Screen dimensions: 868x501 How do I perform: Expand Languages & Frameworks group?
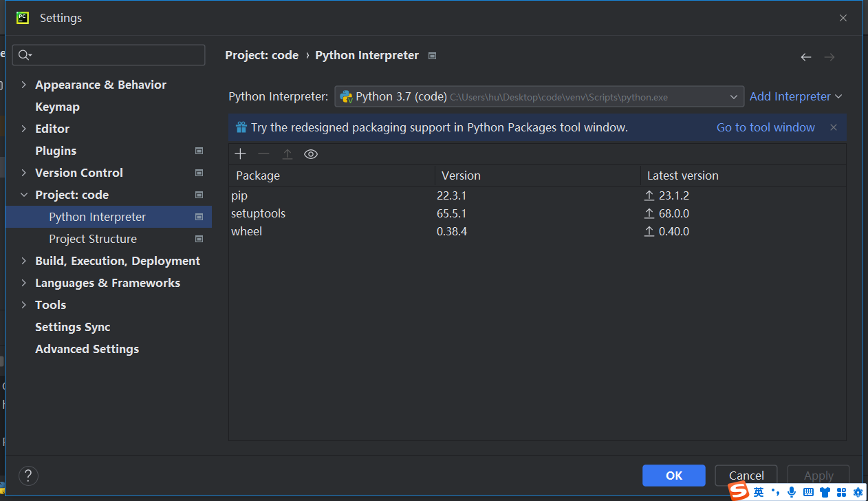tap(24, 283)
